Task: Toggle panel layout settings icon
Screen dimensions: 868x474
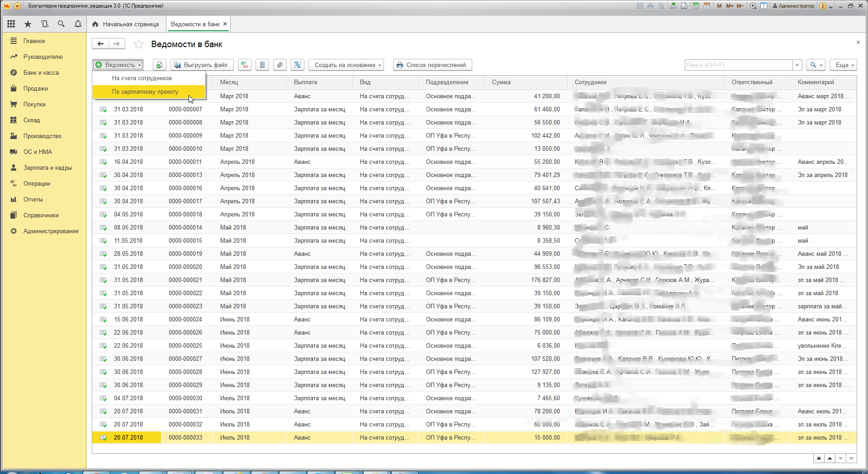Action: 764,6
